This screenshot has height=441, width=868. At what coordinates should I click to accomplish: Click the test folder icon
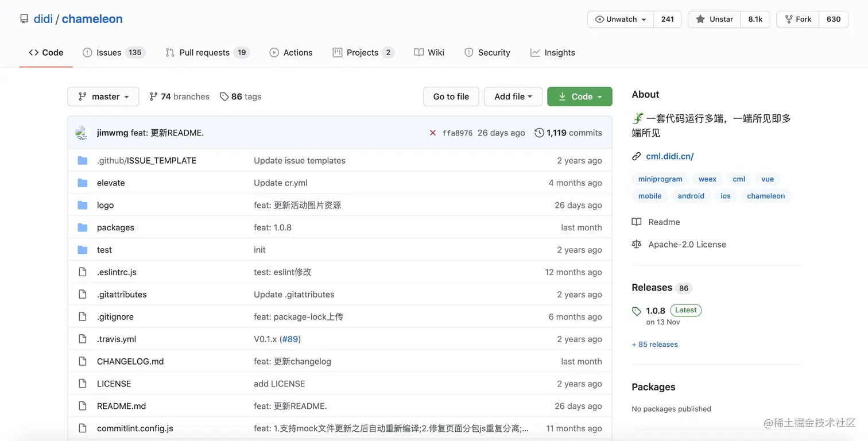coord(83,250)
